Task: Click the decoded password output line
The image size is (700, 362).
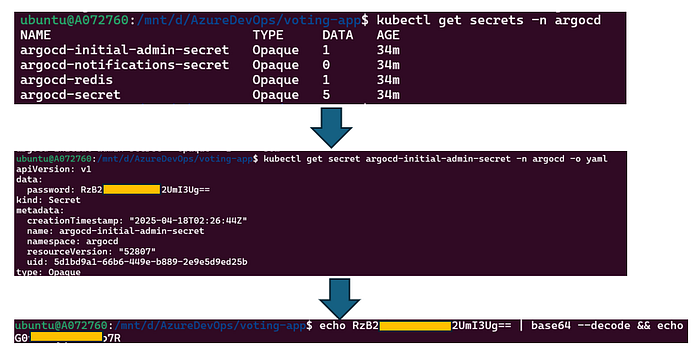Action: coord(67,337)
